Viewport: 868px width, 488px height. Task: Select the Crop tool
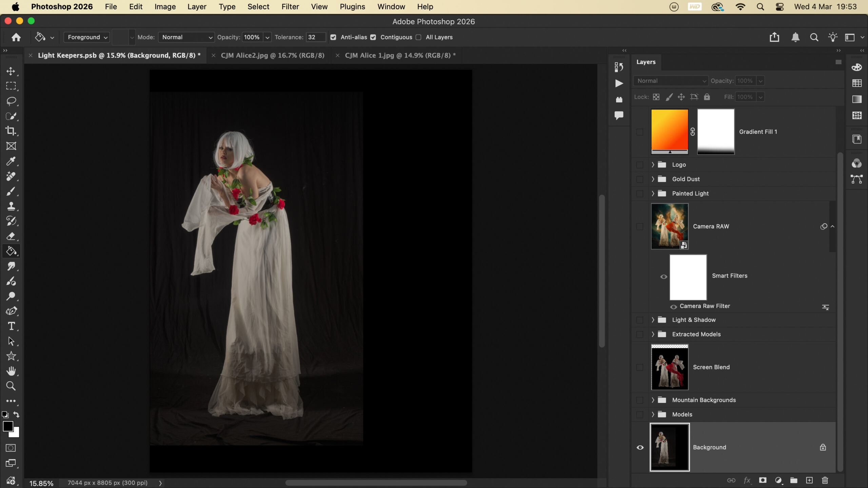[x=11, y=131]
